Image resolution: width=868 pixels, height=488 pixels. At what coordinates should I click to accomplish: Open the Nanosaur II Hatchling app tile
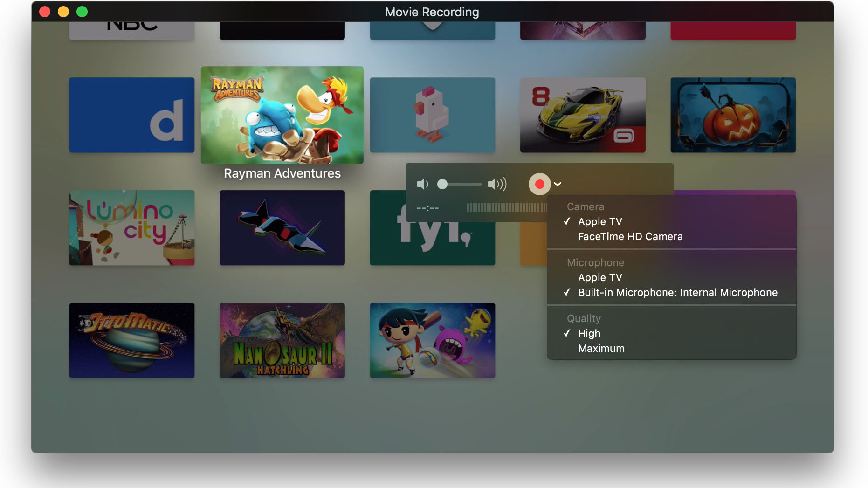click(x=282, y=340)
